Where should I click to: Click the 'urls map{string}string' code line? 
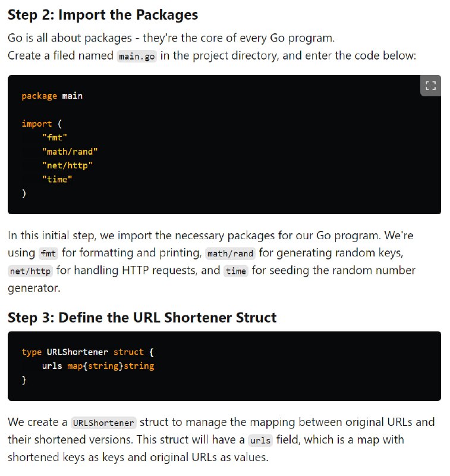(98, 366)
